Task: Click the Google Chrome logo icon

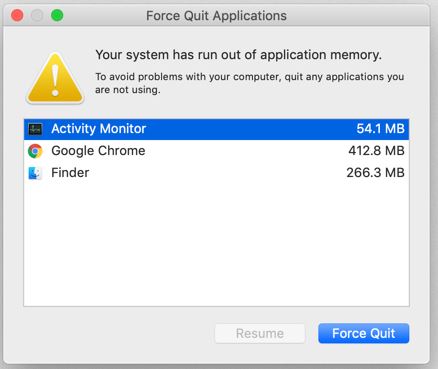Action: point(35,151)
